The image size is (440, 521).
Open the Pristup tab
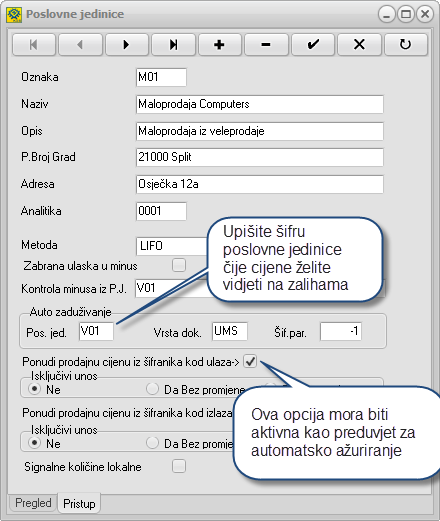79,503
